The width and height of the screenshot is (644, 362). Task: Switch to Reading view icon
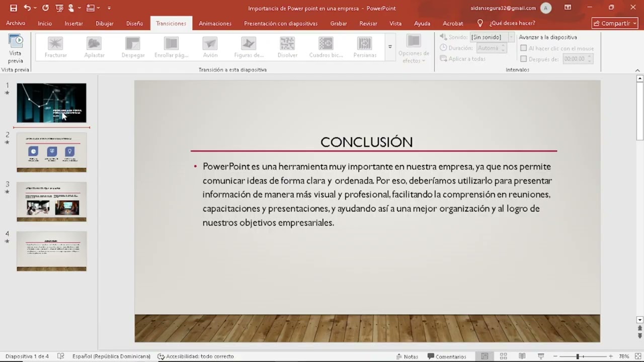pos(522,356)
